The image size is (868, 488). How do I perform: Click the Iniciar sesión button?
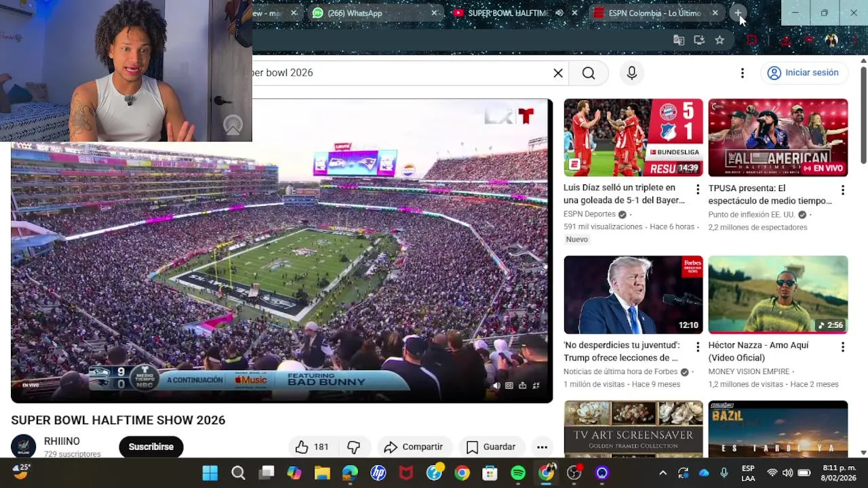(x=804, y=73)
